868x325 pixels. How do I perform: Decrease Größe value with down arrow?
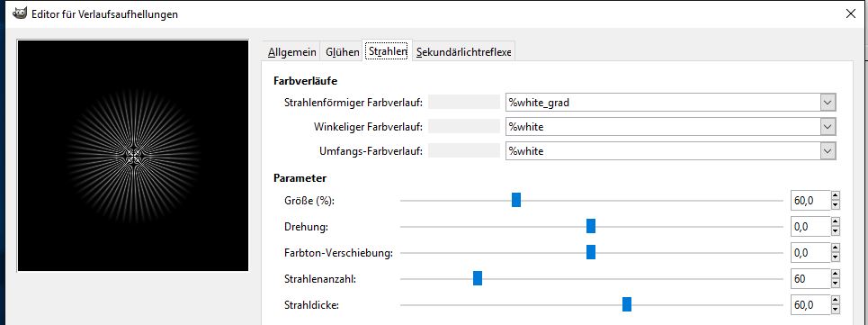[x=836, y=205]
